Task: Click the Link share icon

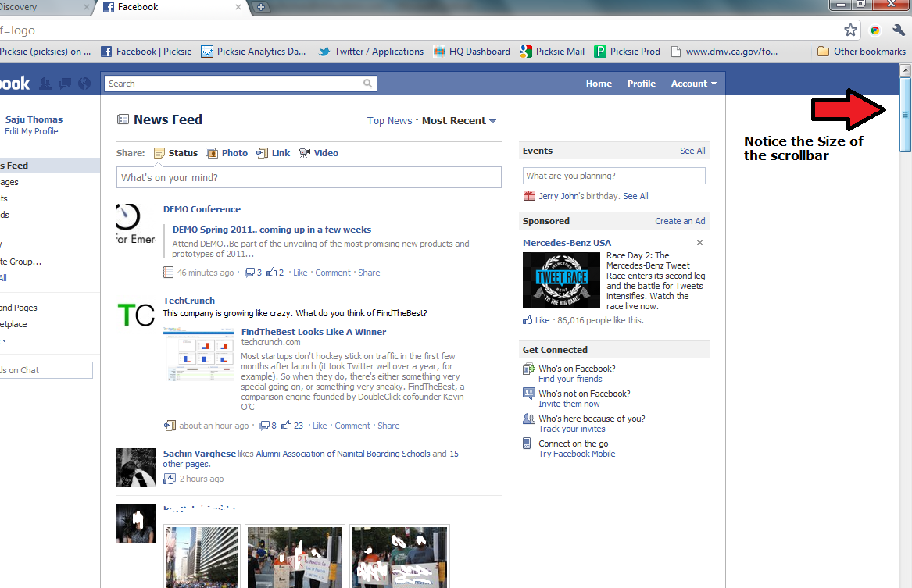Action: (263, 153)
